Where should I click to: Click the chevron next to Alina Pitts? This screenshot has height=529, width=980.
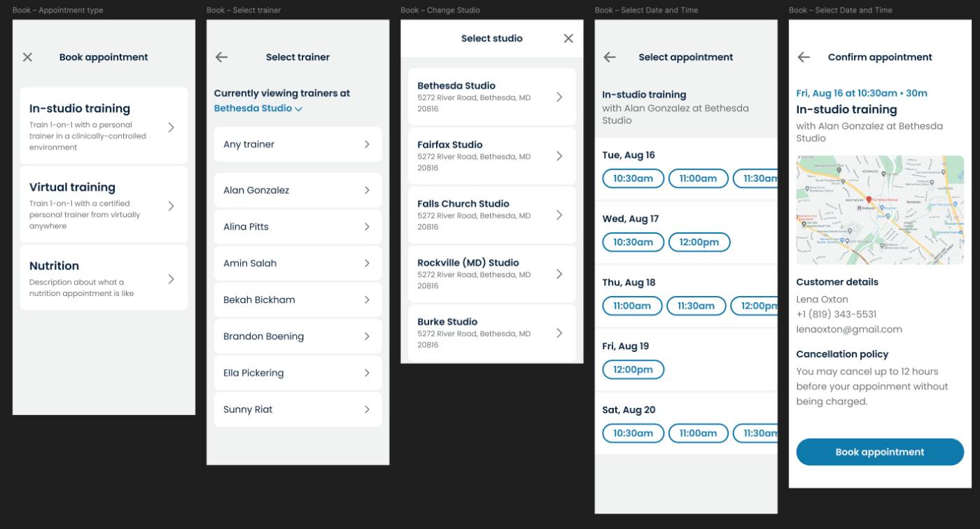[x=367, y=227]
